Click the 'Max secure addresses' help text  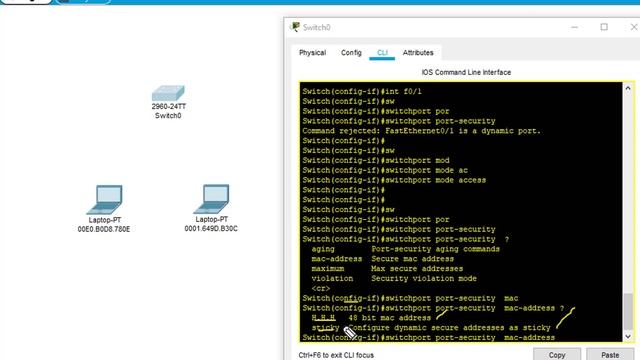tap(417, 269)
